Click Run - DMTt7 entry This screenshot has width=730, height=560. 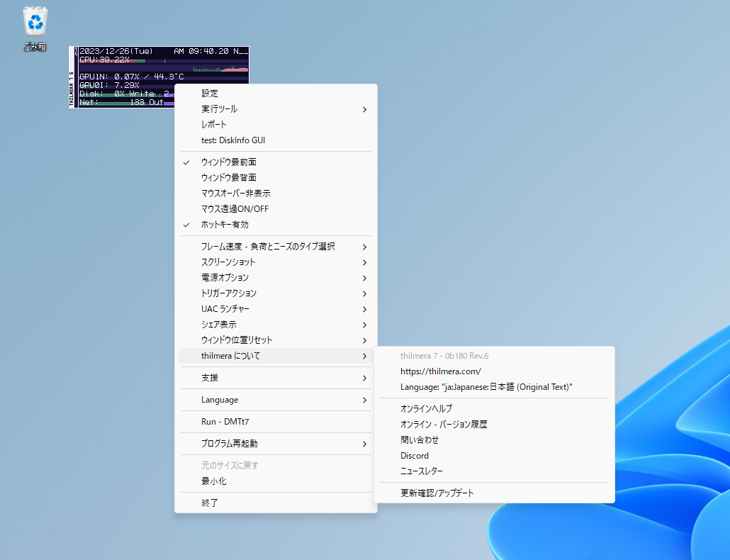[x=276, y=421]
